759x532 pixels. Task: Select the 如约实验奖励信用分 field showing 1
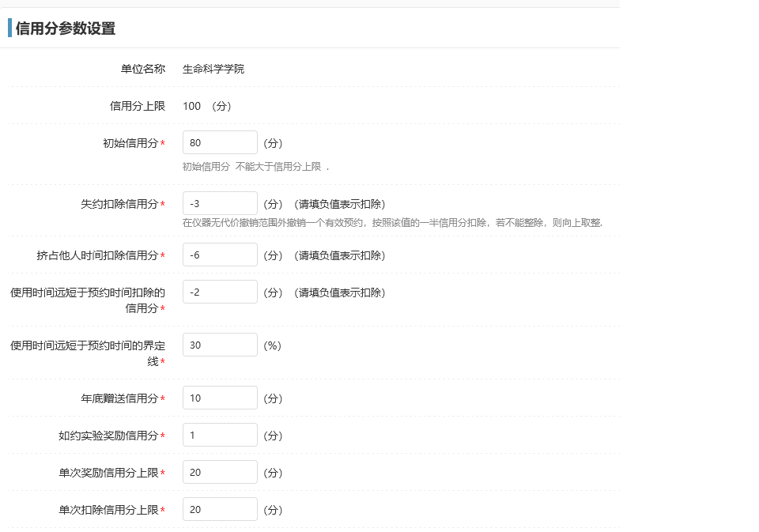[219, 434]
